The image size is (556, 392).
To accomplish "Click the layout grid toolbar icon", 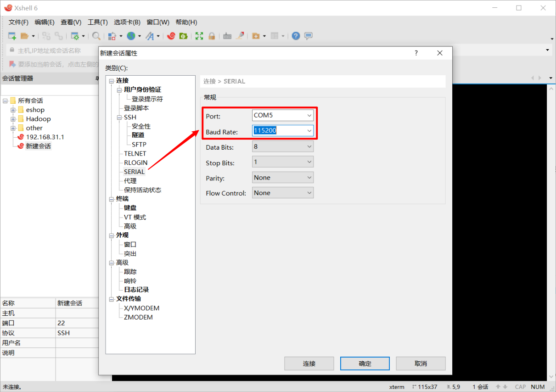I will coord(275,36).
